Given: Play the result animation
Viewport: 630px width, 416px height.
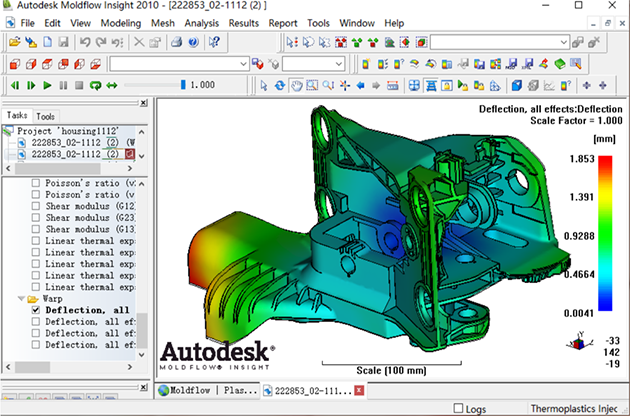Looking at the screenshot, I should click(x=47, y=85).
